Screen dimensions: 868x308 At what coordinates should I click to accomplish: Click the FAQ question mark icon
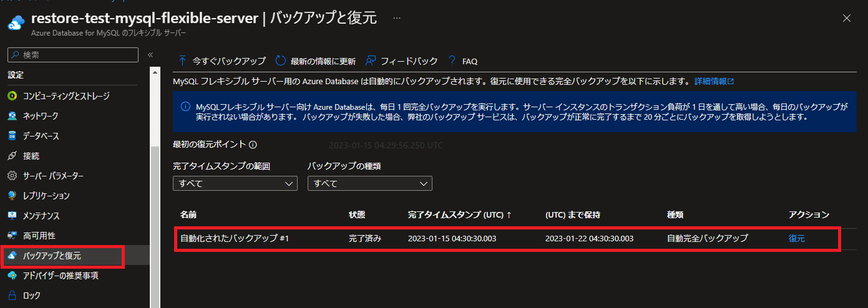tap(452, 61)
